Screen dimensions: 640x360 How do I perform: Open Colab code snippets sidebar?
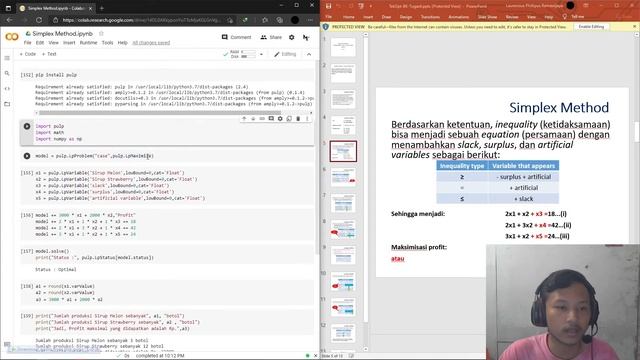[x=7, y=89]
